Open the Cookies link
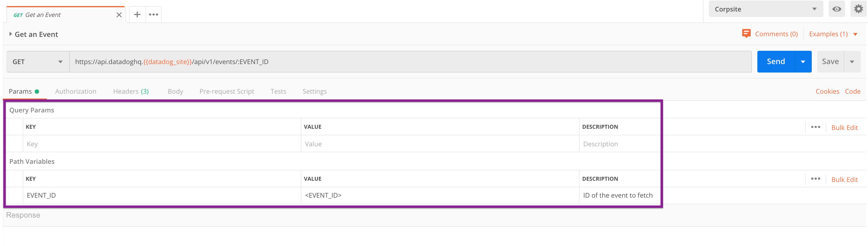The image size is (868, 246). [x=827, y=91]
